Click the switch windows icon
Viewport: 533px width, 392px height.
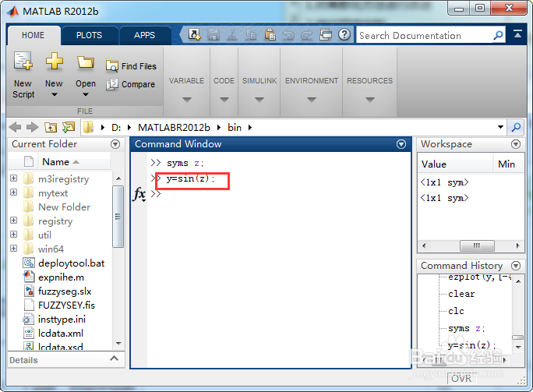pos(326,34)
